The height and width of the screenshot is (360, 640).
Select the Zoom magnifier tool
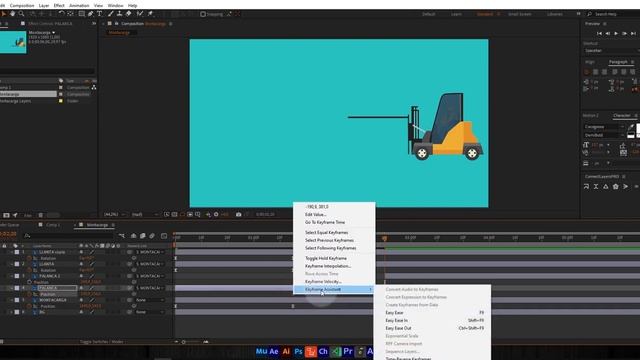coord(21,14)
